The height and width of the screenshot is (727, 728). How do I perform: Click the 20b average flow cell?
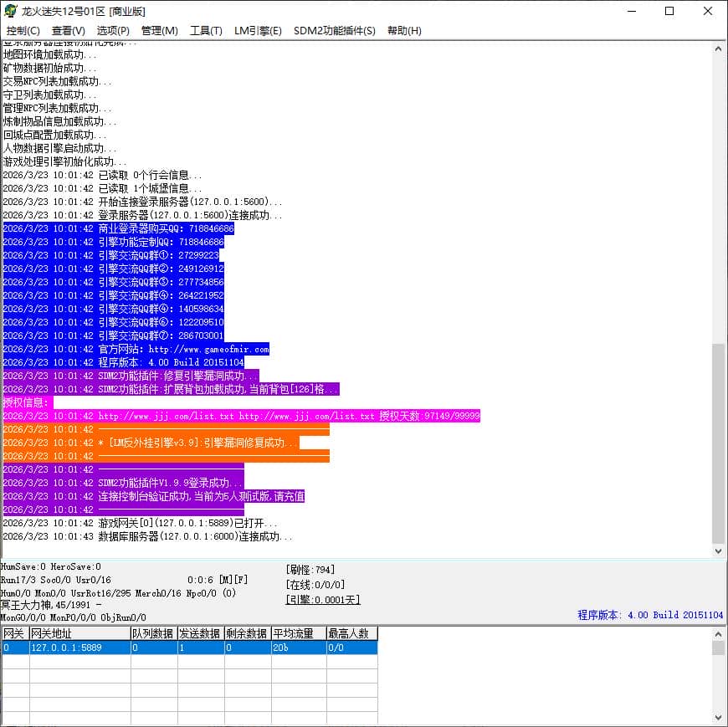pyautogui.click(x=299, y=648)
